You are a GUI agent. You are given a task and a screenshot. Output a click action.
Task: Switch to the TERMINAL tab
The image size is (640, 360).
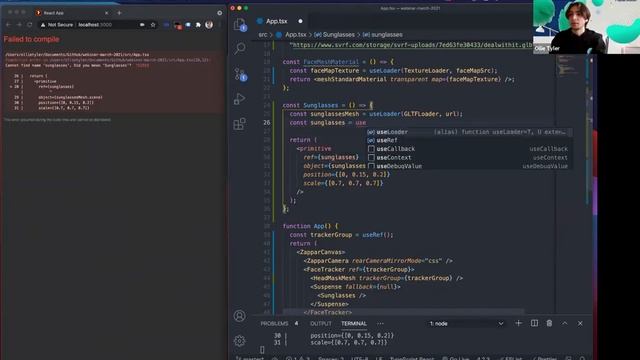tap(354, 323)
